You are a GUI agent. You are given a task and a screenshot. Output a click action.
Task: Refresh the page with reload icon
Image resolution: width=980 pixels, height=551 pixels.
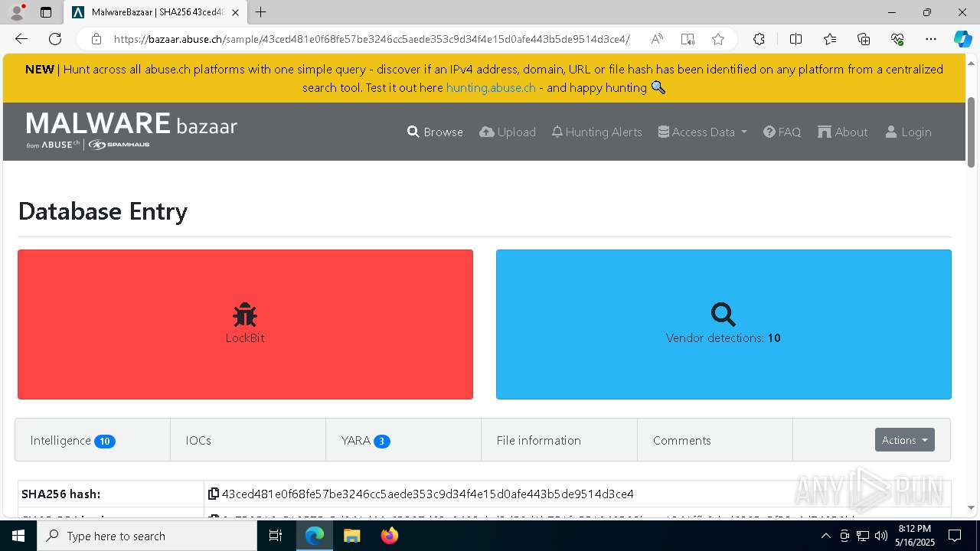pos(55,39)
